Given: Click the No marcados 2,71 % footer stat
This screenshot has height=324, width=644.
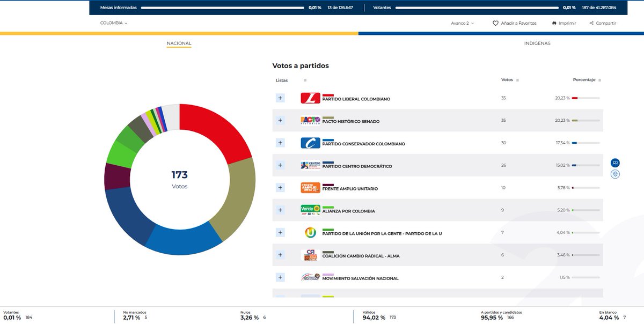Looking at the screenshot, I should point(135,315).
